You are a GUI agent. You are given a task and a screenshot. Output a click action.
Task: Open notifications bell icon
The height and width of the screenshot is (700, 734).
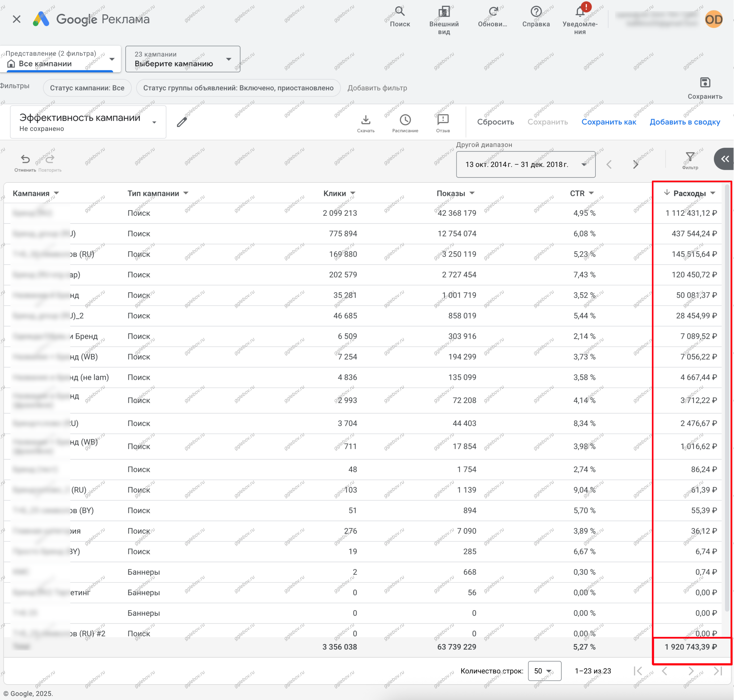580,11
